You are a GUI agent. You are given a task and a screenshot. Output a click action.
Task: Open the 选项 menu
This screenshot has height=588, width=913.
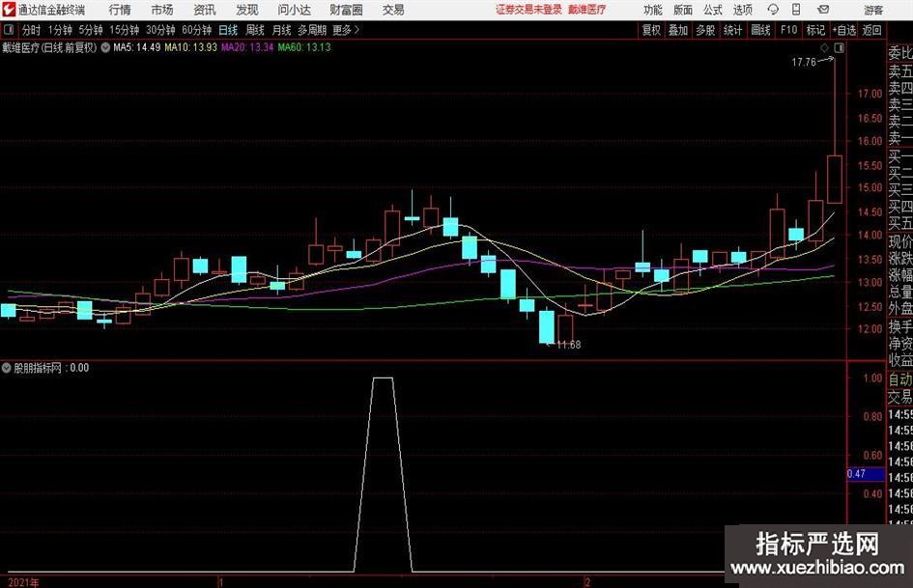click(742, 10)
